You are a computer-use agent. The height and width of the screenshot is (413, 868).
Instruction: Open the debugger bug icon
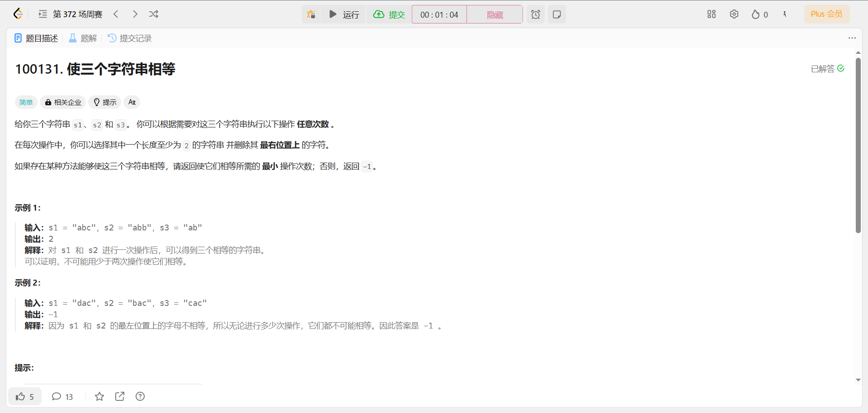(311, 14)
